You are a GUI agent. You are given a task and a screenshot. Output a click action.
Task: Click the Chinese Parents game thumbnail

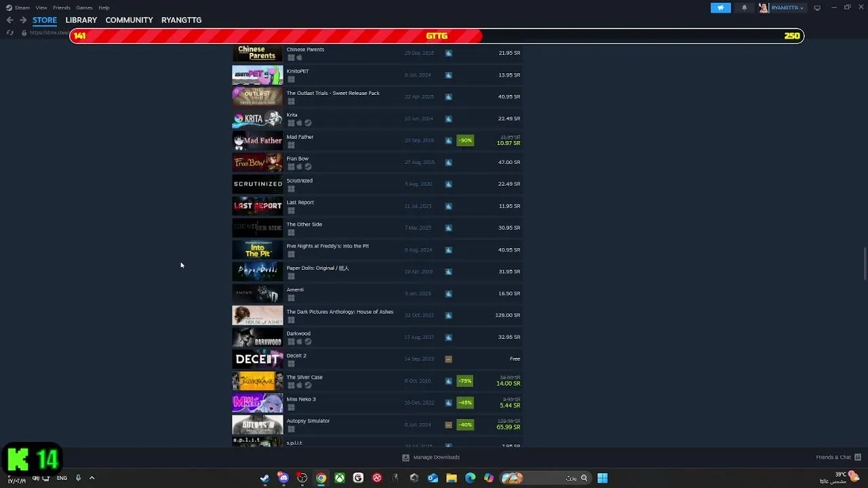[x=258, y=53]
